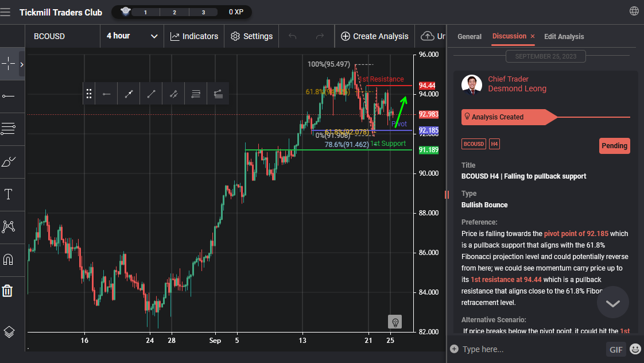Screen dimensions: 644x363
Task: Choose the ray line tool
Action: click(151, 94)
